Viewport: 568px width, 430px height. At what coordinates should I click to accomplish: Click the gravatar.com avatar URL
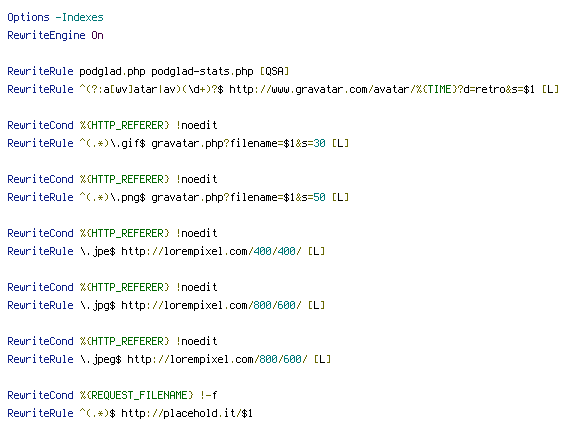pos(382,89)
